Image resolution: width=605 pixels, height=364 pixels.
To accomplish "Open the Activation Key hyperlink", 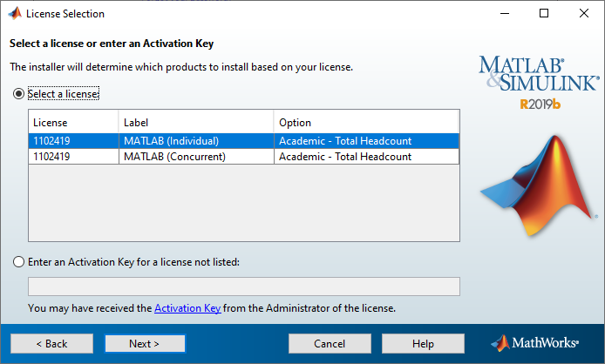I will [187, 308].
